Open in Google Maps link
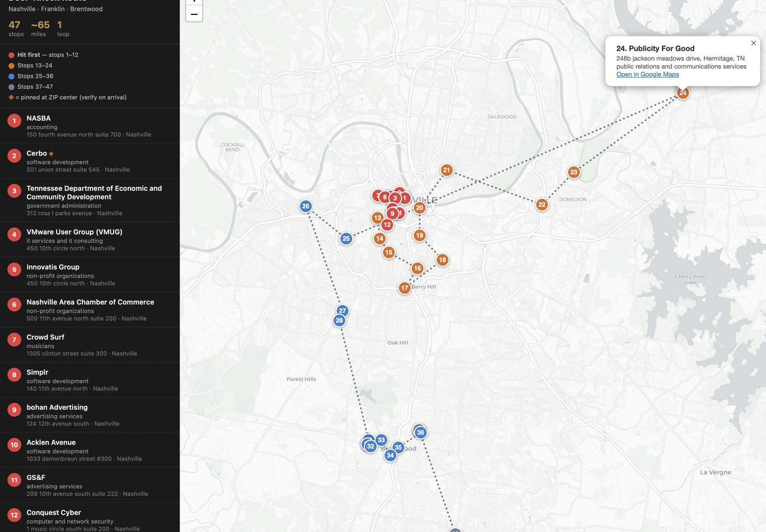 [647, 74]
